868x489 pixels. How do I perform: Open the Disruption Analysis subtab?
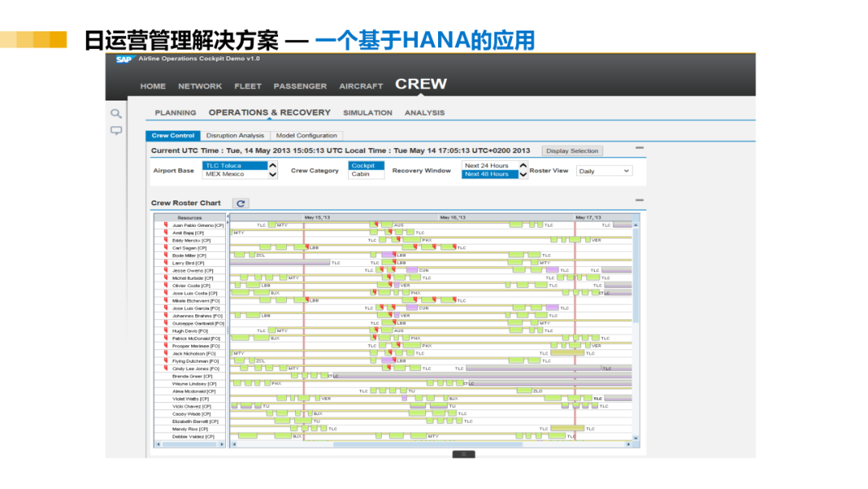(235, 136)
